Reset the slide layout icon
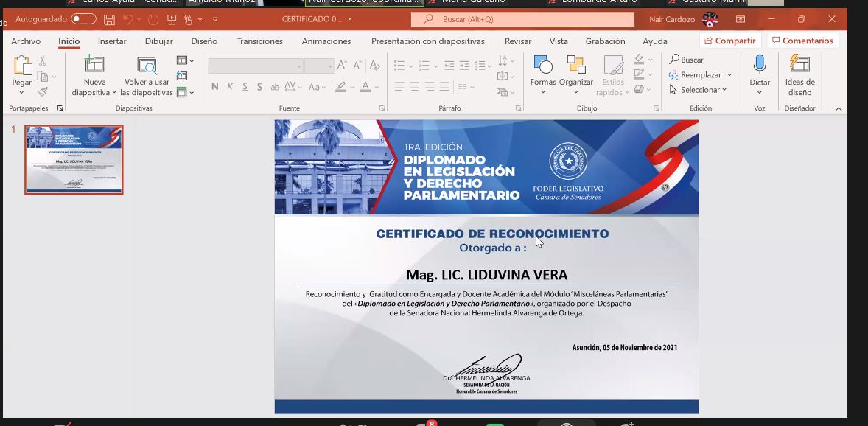 pos(181,76)
